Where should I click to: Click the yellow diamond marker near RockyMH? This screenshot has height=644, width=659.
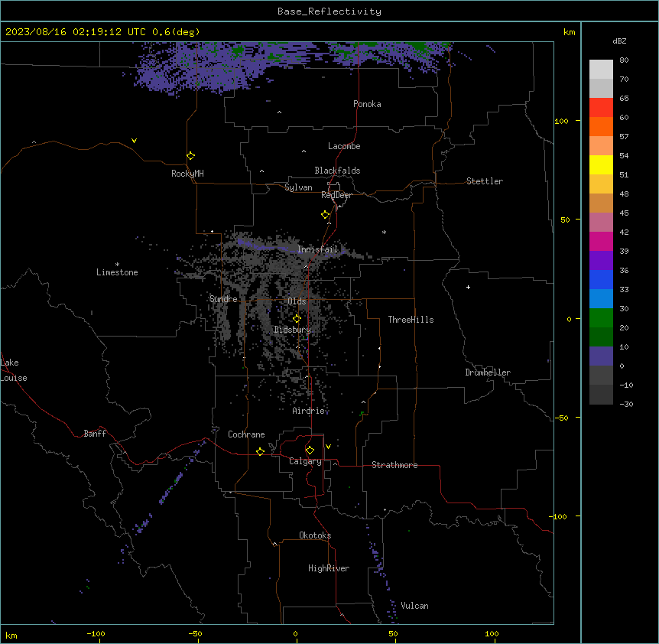[x=191, y=156]
